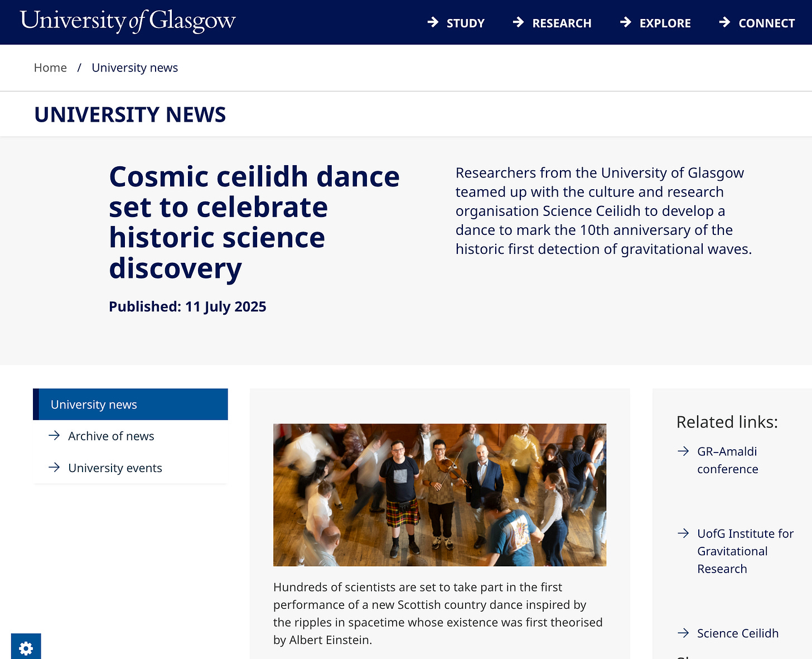Click the 'Researchers from the University' summary paragraph

(x=603, y=211)
